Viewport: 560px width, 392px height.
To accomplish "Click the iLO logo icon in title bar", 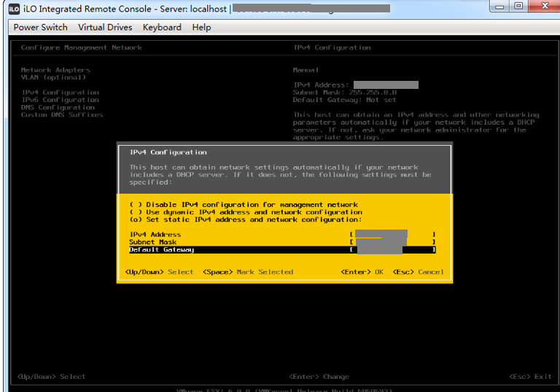I will point(14,9).
